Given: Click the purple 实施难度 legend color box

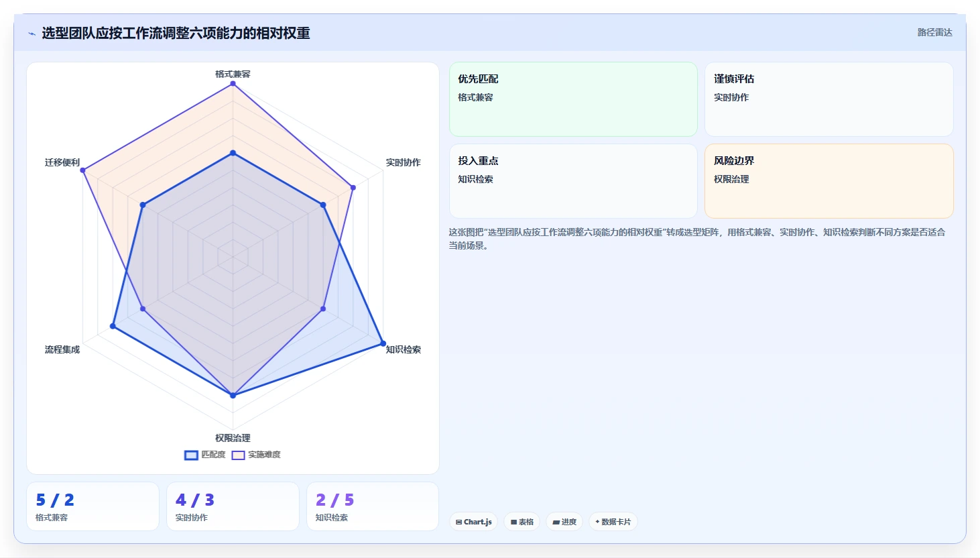Looking at the screenshot, I should (238, 455).
